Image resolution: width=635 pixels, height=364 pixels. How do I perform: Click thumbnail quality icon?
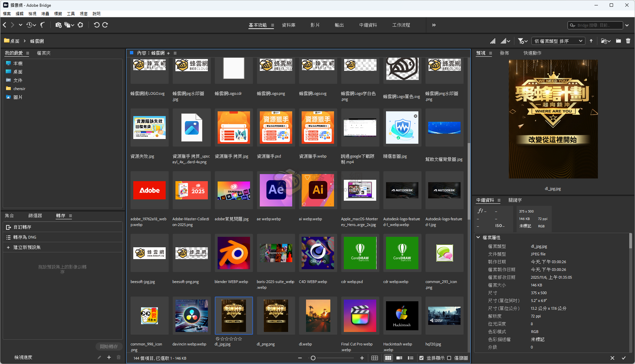click(x=493, y=41)
